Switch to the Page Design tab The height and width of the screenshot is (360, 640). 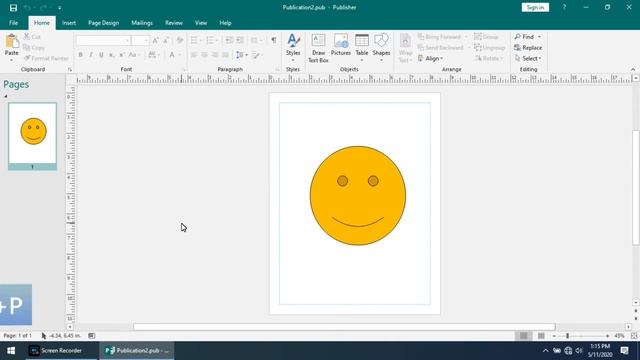pyautogui.click(x=104, y=23)
